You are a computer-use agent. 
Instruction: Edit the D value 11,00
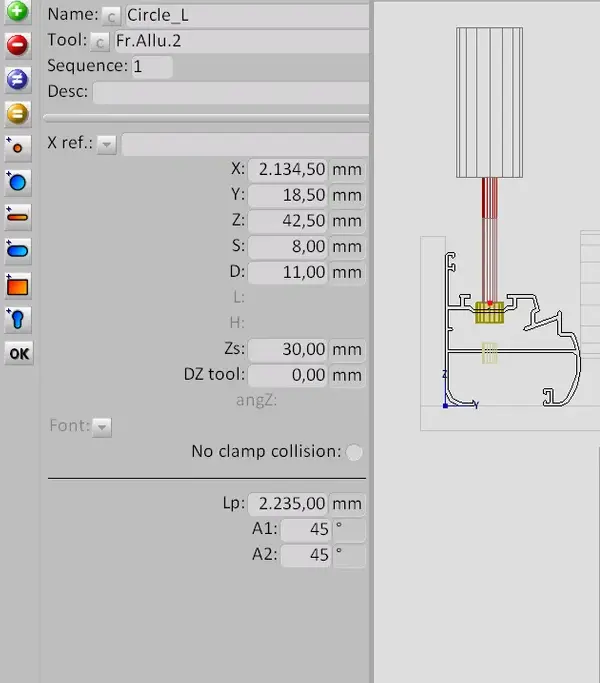point(288,272)
